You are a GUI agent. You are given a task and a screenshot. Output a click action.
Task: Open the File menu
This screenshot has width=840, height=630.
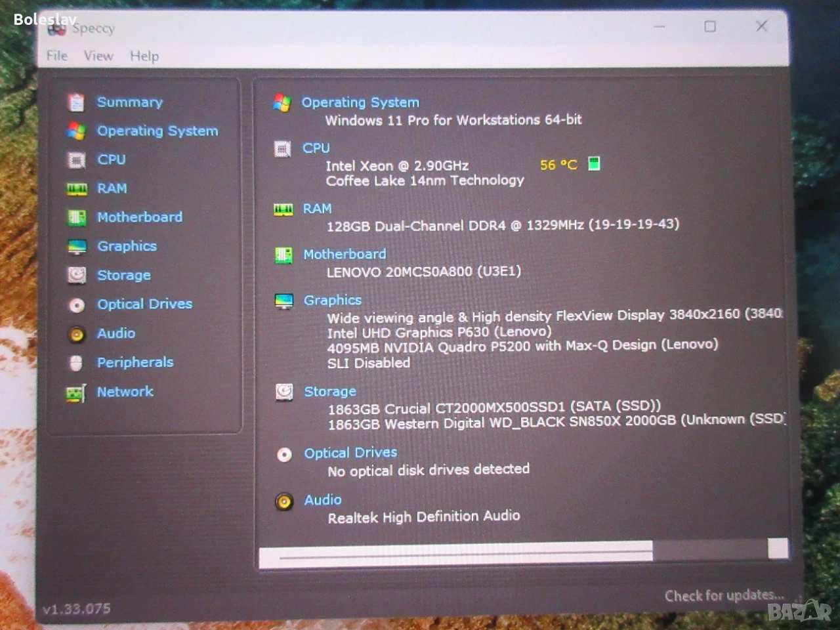point(57,56)
